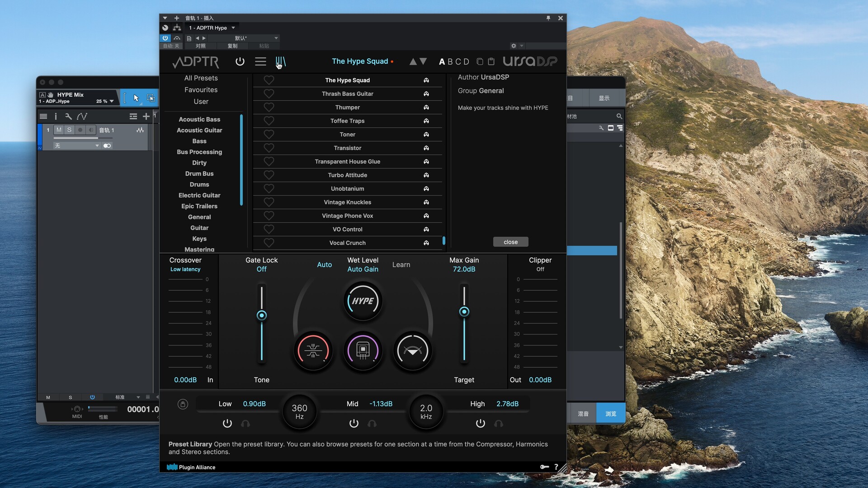The height and width of the screenshot is (488, 868).
Task: Open the title bar triangle menu
Action: click(165, 18)
